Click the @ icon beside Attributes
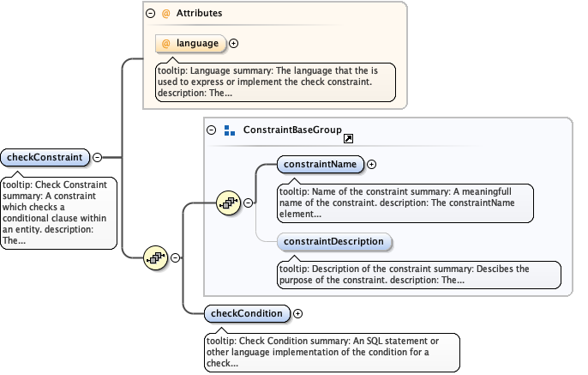 pos(166,15)
